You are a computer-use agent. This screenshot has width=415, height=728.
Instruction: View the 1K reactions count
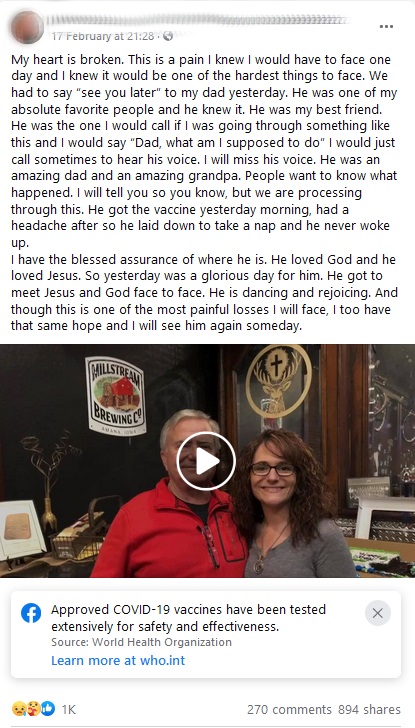click(x=68, y=709)
